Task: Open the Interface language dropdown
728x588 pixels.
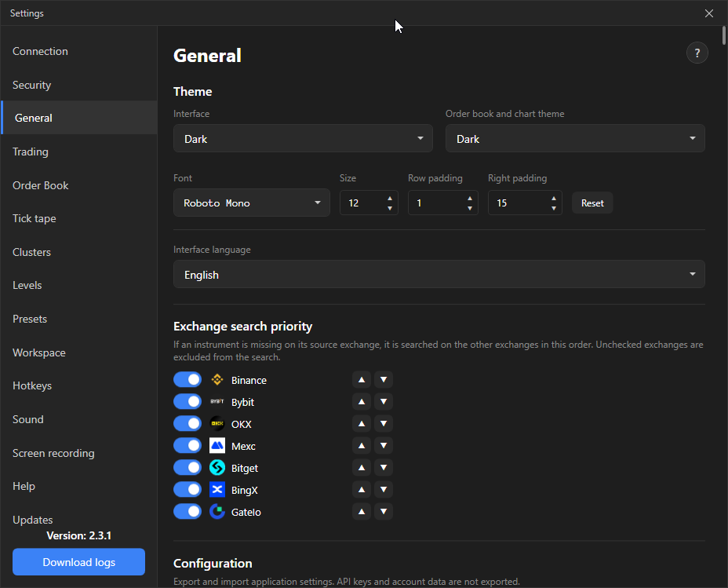Action: pos(439,274)
